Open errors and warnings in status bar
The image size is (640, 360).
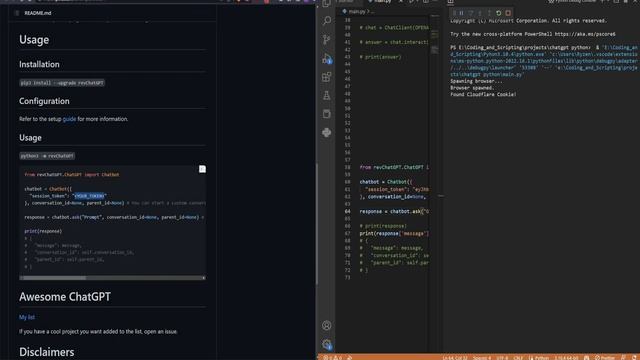click(333, 358)
